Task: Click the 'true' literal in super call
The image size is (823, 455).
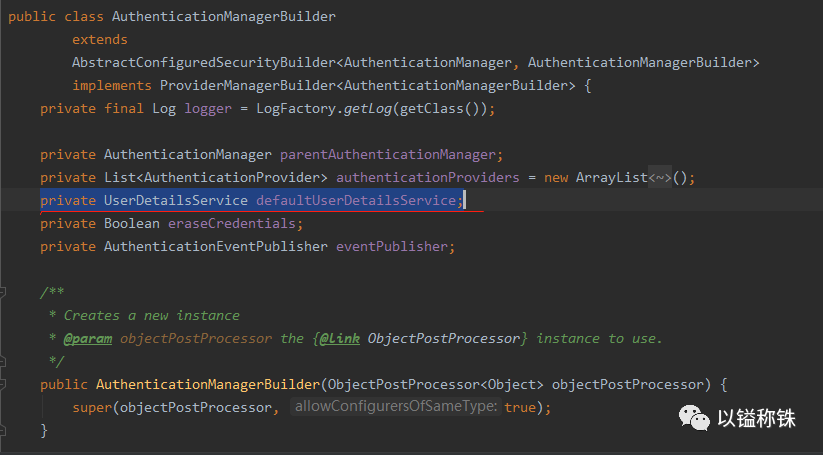Action: (520, 408)
